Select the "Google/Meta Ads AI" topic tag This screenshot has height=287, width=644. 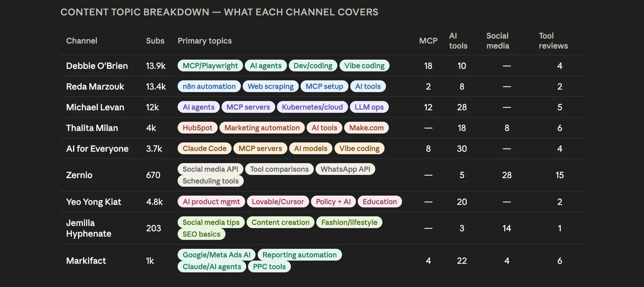[x=217, y=255]
